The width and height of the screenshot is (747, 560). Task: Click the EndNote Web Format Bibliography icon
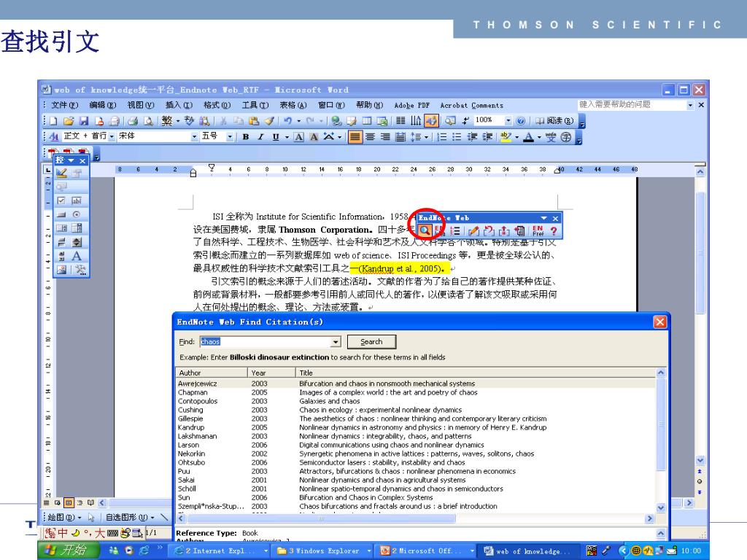coord(455,231)
